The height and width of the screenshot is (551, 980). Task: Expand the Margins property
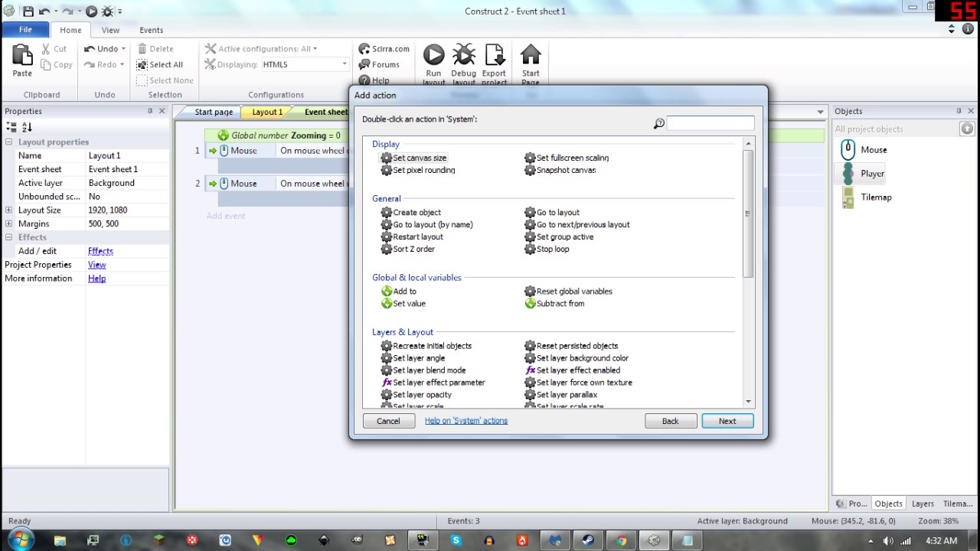tap(8, 224)
